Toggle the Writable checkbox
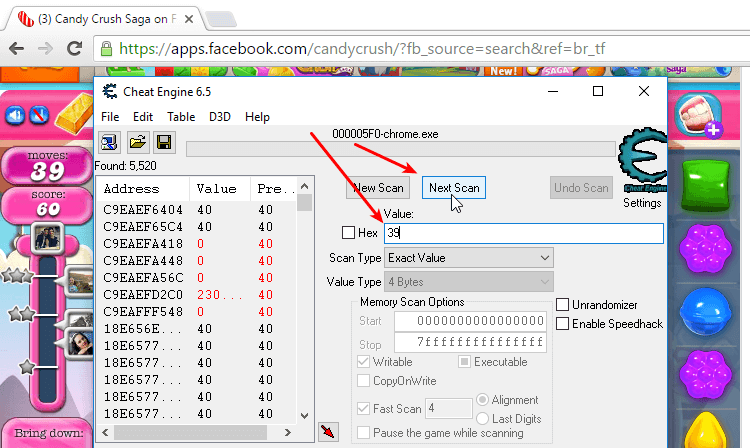This screenshot has width=750, height=448. coord(364,361)
